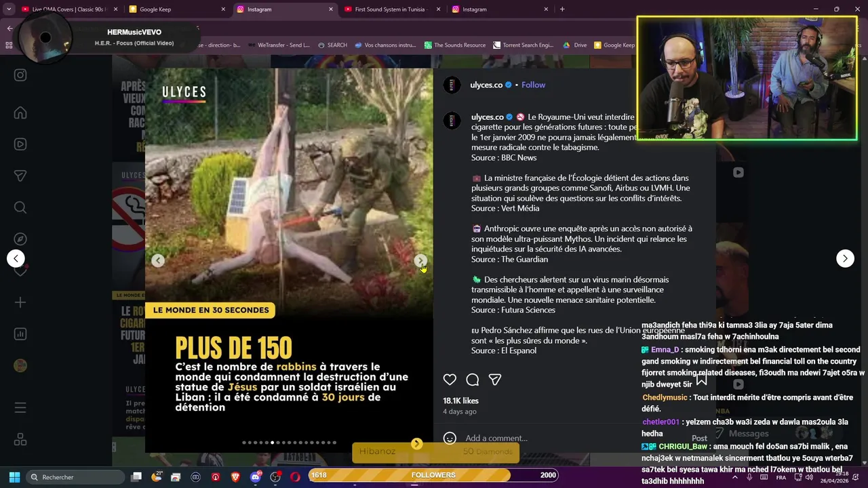
Task: Open Discord from taskbar
Action: (x=255, y=477)
